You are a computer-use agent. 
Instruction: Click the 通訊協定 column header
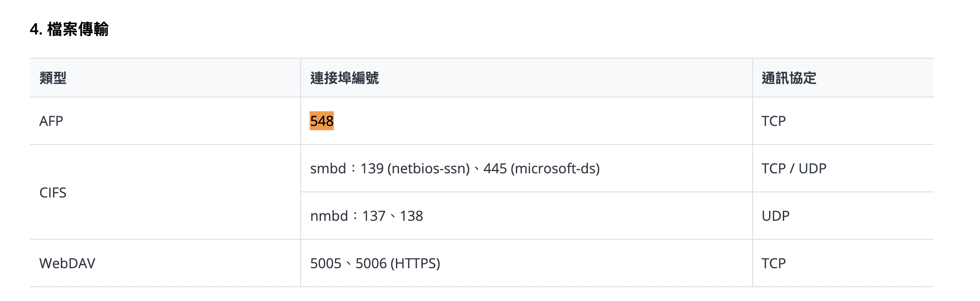tap(789, 78)
